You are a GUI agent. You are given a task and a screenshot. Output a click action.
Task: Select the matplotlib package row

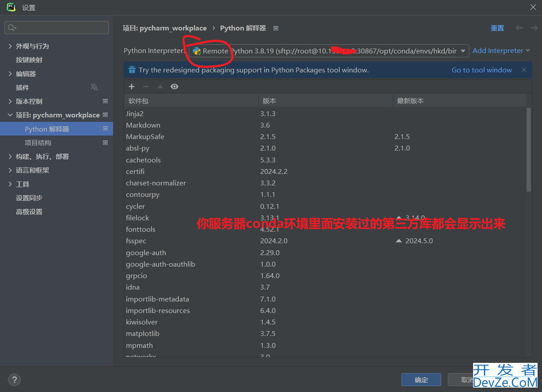325,333
